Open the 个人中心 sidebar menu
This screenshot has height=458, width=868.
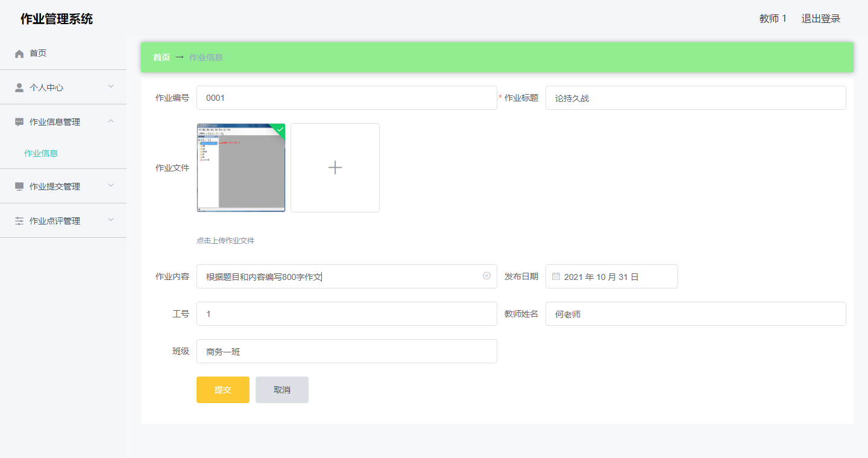coord(63,87)
